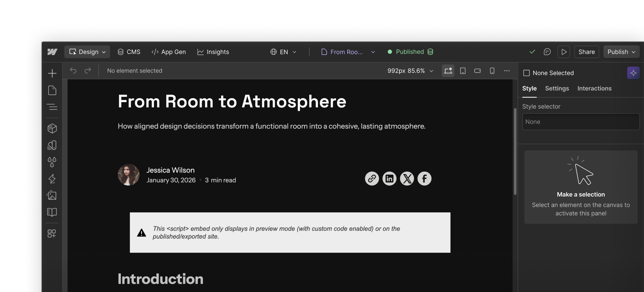Open the Navigator panel
The height and width of the screenshot is (292, 644).
pyautogui.click(x=52, y=107)
